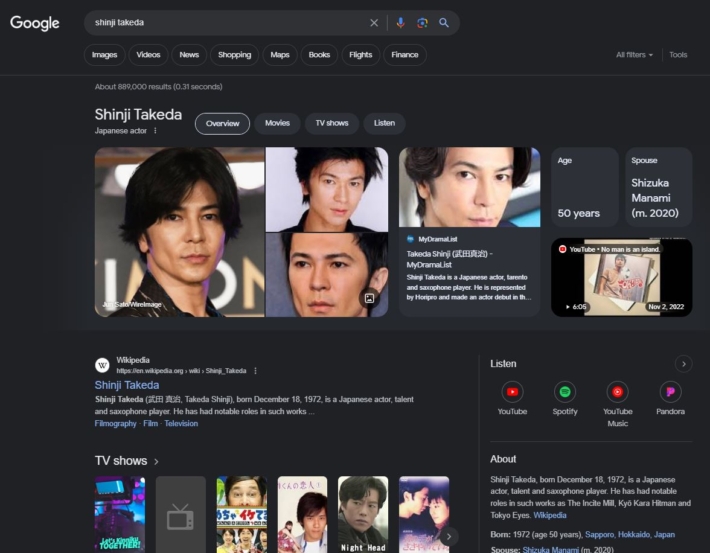
Task: Open the Age 50 years card
Action: 585,187
